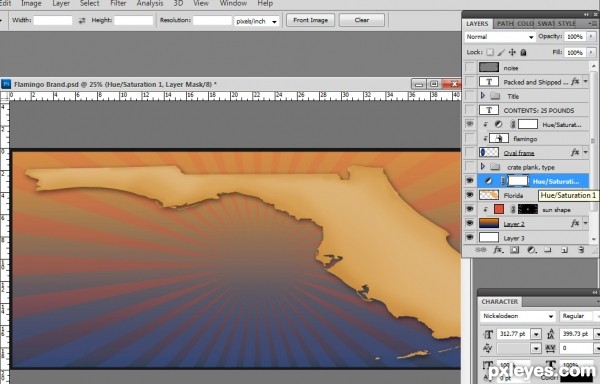Viewport: 600px width, 384px height.
Task: Collapse Character panel with double-arrow icon
Action: (594, 293)
